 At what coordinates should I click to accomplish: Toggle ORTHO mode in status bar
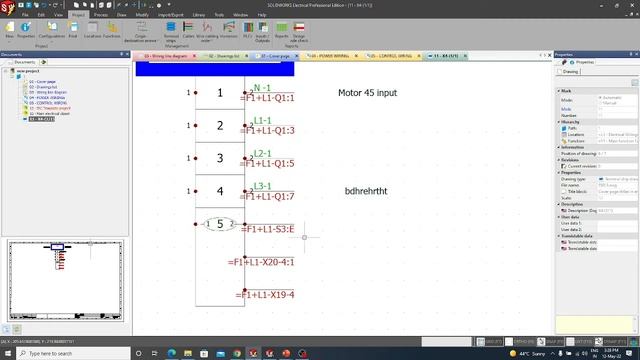(x=520, y=341)
